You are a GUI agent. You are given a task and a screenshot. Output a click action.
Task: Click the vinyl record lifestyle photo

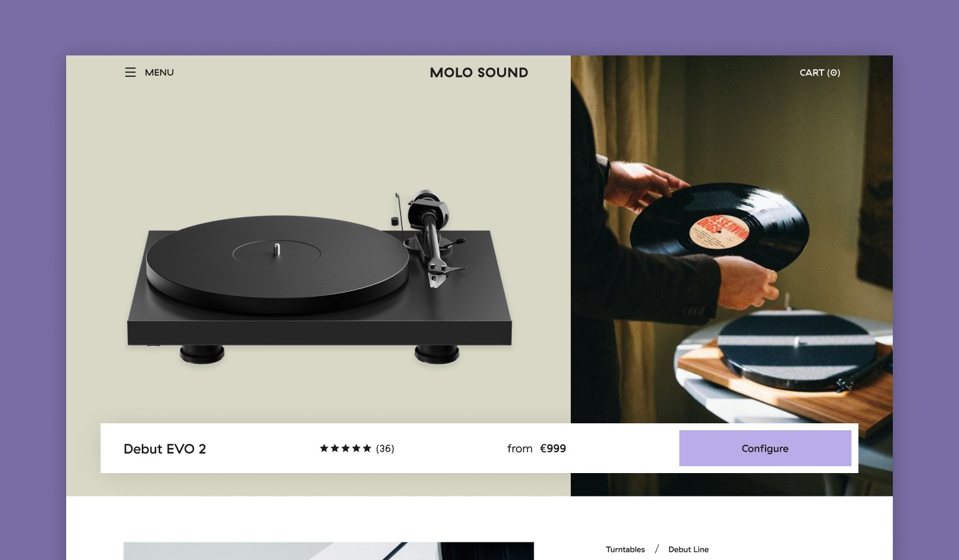732,239
